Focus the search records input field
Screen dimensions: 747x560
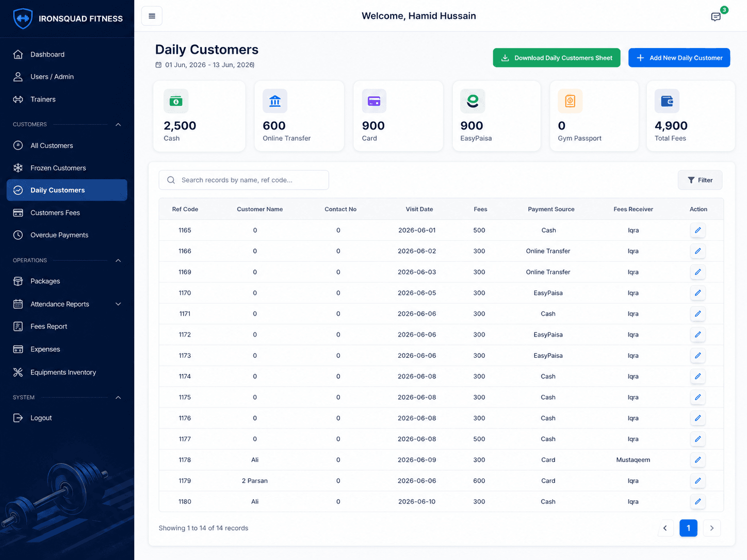coord(243,180)
